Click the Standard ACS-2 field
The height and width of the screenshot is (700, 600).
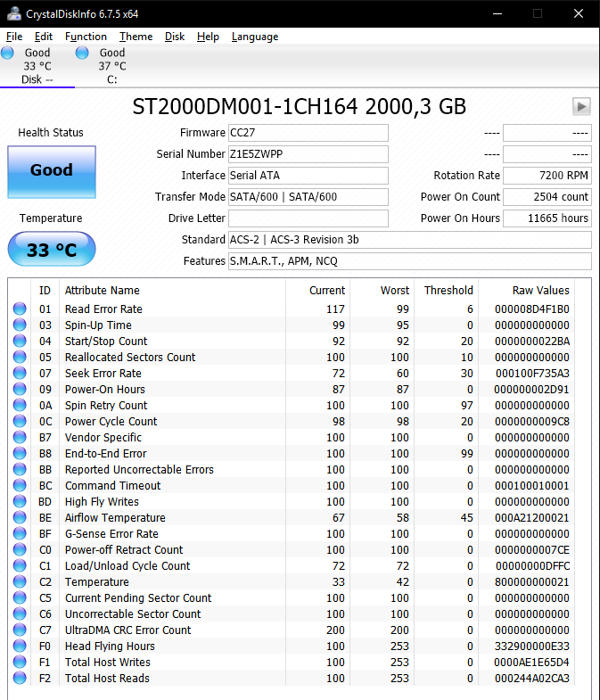click(410, 240)
